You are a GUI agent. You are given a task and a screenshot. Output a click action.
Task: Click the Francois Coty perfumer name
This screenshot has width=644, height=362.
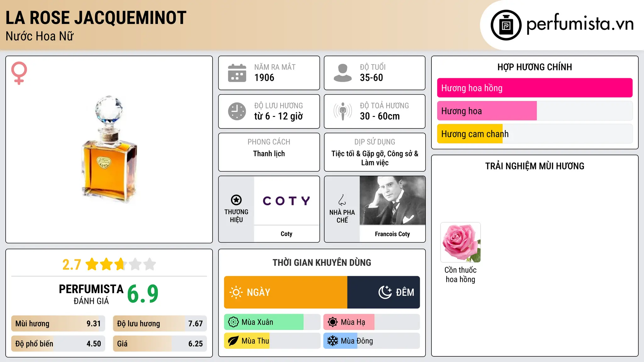[x=392, y=234]
